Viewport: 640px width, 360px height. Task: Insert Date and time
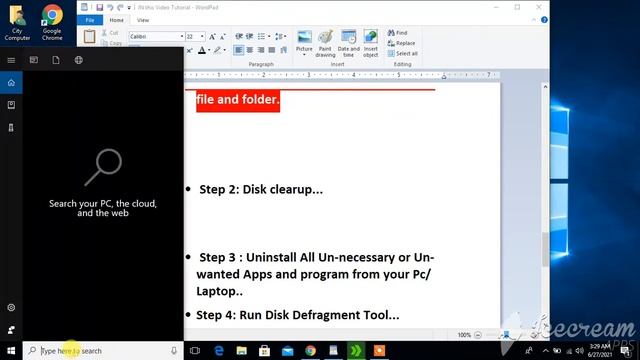click(349, 43)
